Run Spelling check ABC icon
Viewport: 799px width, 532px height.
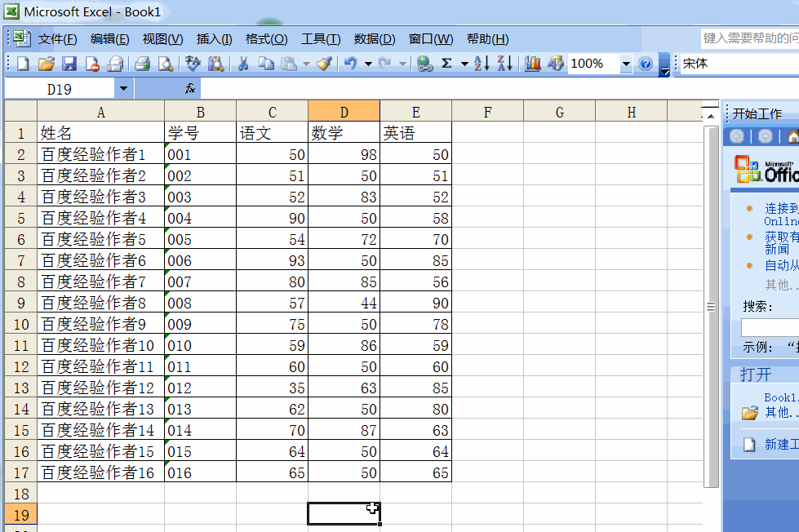pyautogui.click(x=193, y=64)
